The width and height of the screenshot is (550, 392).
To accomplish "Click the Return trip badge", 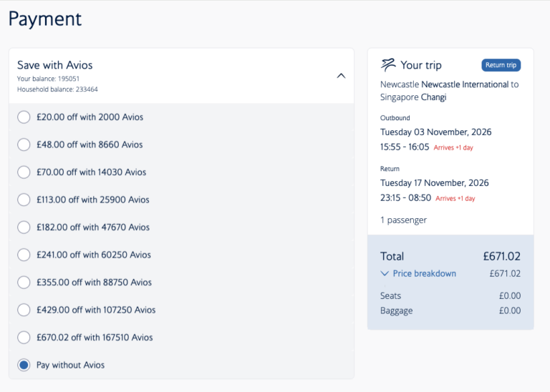I will tap(501, 65).
